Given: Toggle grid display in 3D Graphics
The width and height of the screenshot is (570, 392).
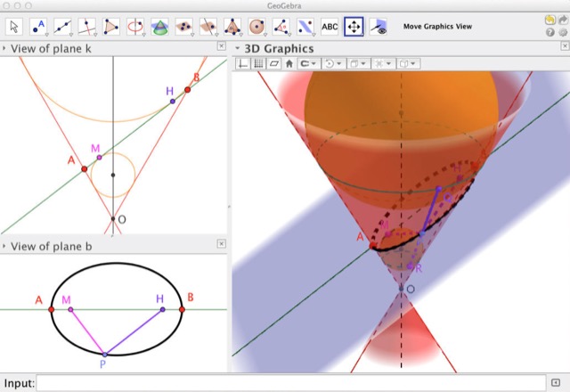Looking at the screenshot, I should coord(258,64).
